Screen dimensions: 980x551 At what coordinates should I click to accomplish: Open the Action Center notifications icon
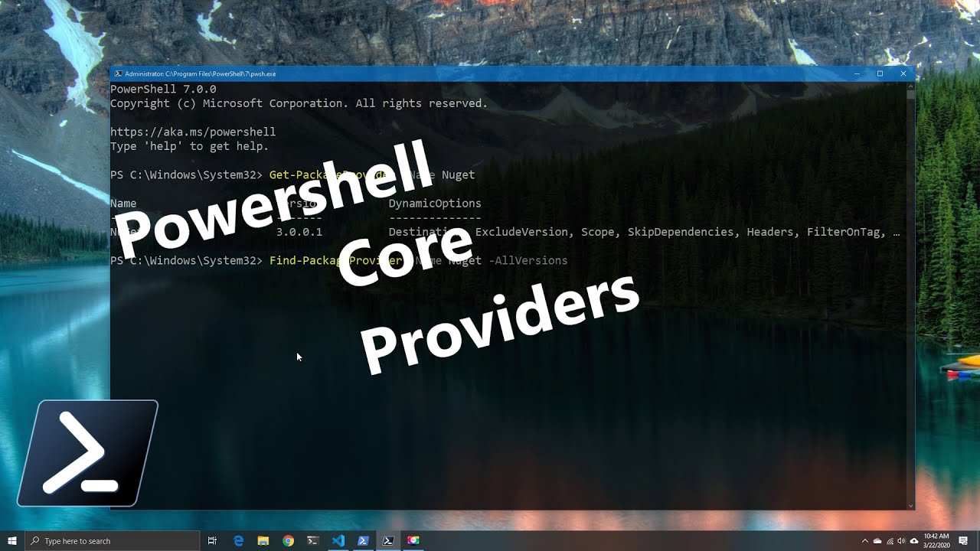tap(963, 541)
